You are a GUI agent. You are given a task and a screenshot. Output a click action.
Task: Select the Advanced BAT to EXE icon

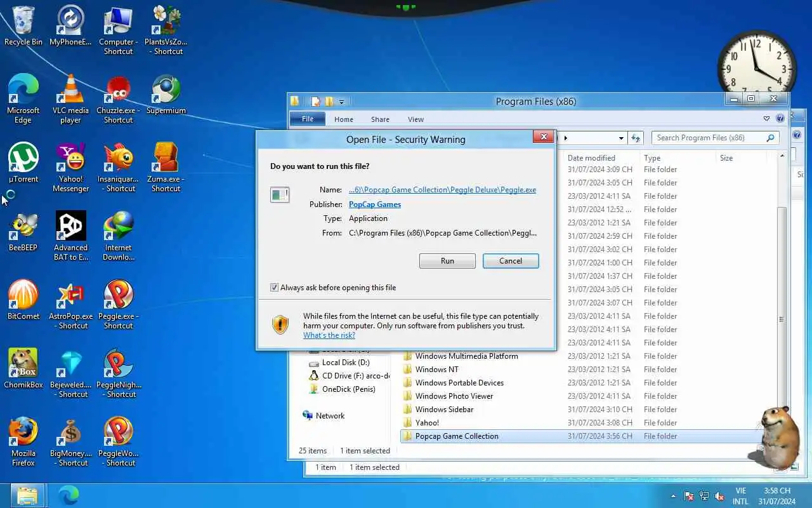tap(70, 236)
